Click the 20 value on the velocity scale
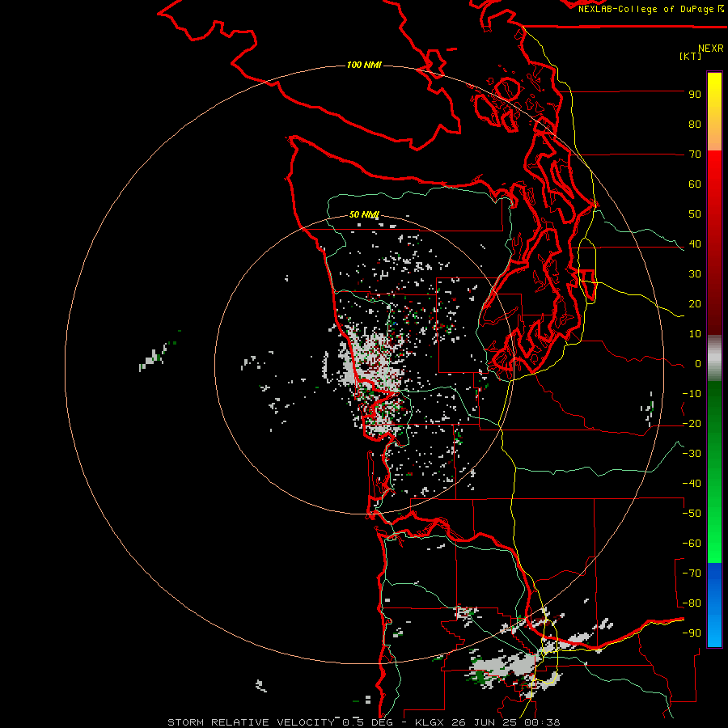This screenshot has width=728, height=728. tap(695, 304)
